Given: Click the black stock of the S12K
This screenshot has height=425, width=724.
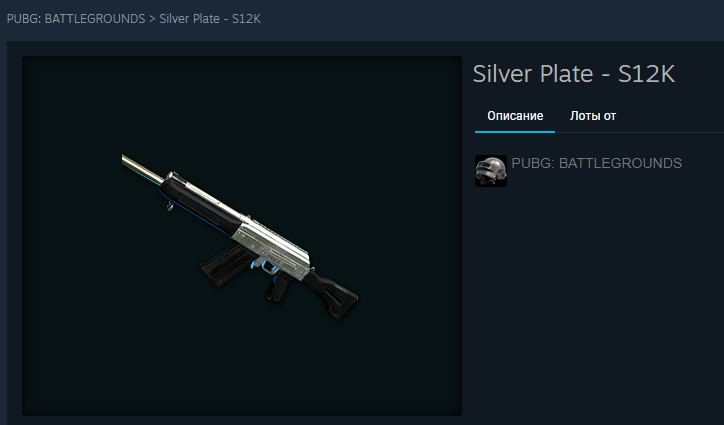Looking at the screenshot, I should [x=335, y=292].
